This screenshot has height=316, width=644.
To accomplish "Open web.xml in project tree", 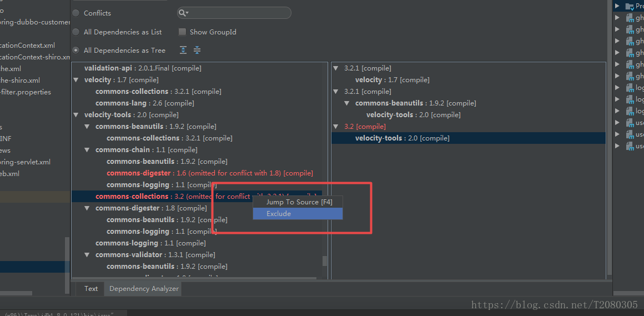I will point(9,173).
